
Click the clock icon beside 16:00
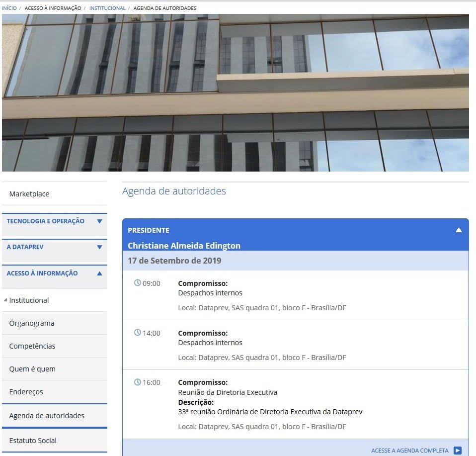pos(138,382)
